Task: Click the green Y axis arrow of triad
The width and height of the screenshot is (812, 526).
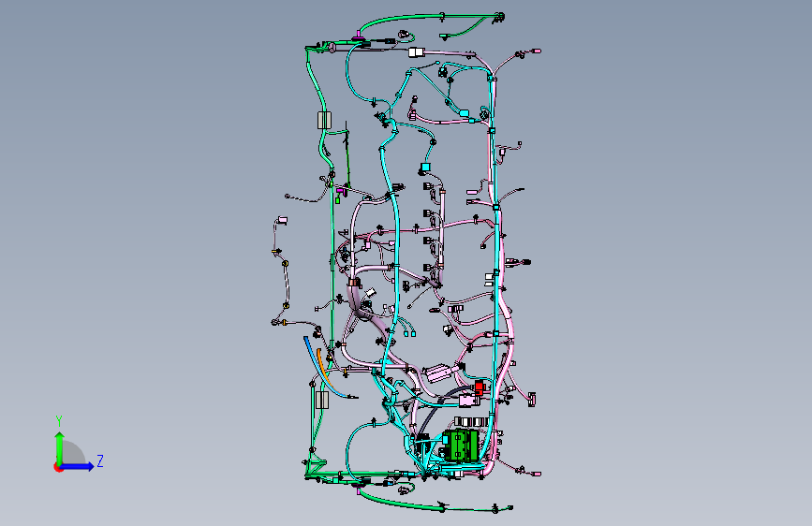Action: tap(60, 447)
